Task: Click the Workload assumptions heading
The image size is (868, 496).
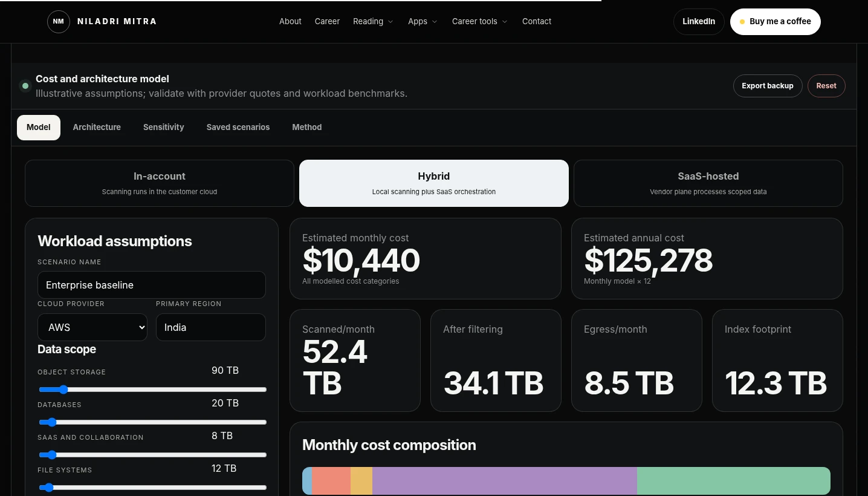Action: [x=115, y=241]
